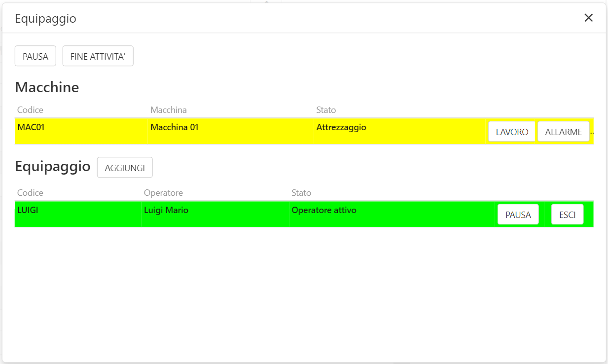The image size is (608, 364).
Task: Click Codice header in Equipaggio table
Action: (30, 192)
